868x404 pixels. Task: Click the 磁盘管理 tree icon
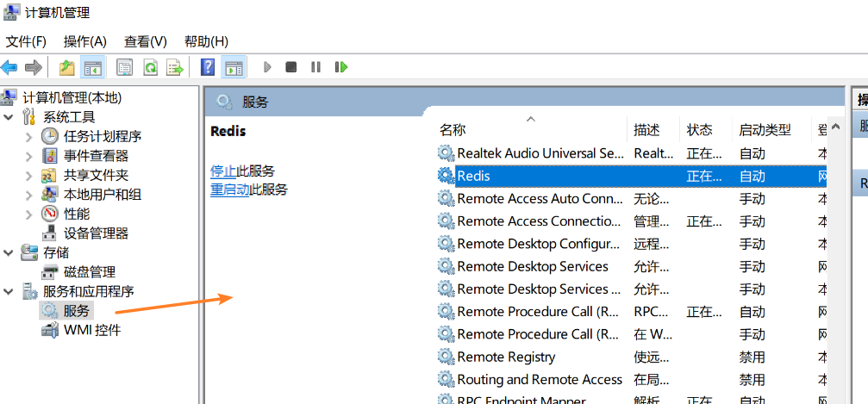pyautogui.click(x=50, y=272)
